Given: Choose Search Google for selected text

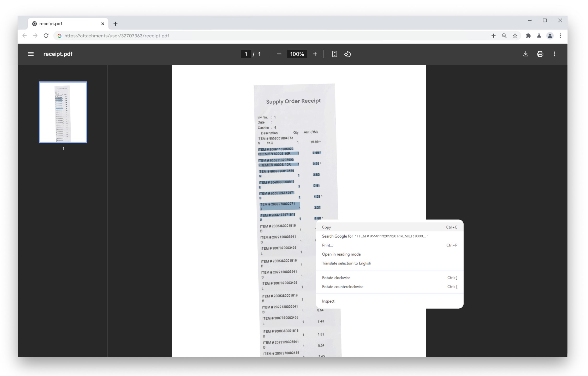Looking at the screenshot, I should click(x=375, y=236).
